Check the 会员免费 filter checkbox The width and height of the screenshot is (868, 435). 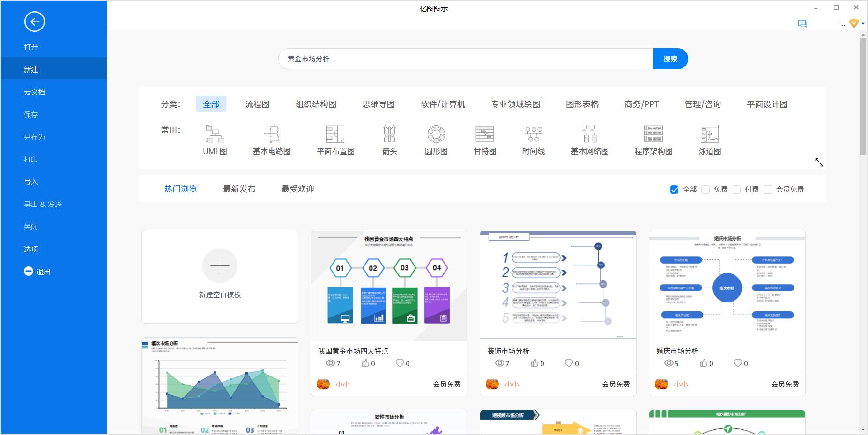point(768,190)
